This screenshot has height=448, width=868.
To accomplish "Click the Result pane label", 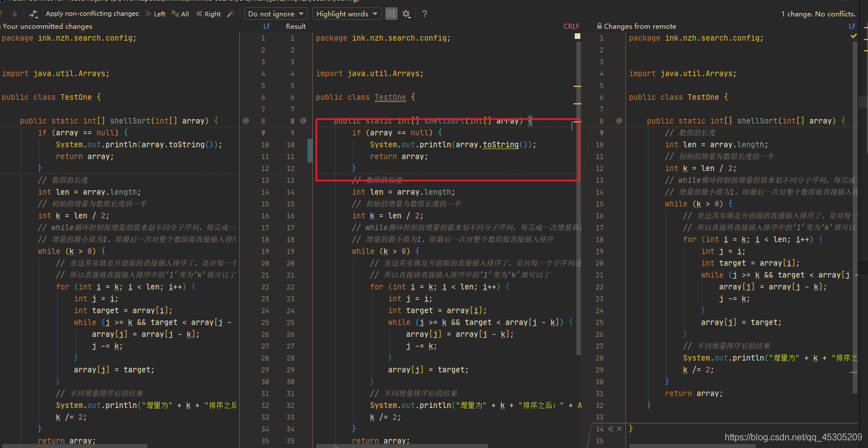I will [x=296, y=26].
